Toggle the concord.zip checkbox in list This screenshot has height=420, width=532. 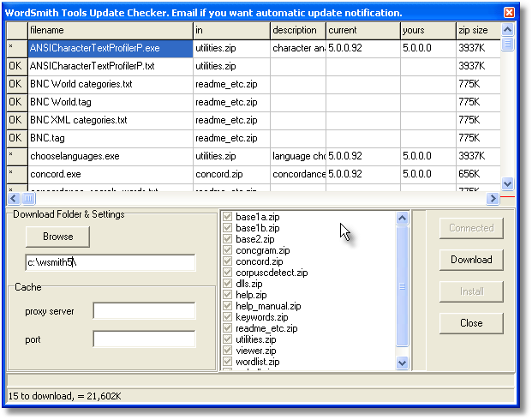(x=227, y=261)
